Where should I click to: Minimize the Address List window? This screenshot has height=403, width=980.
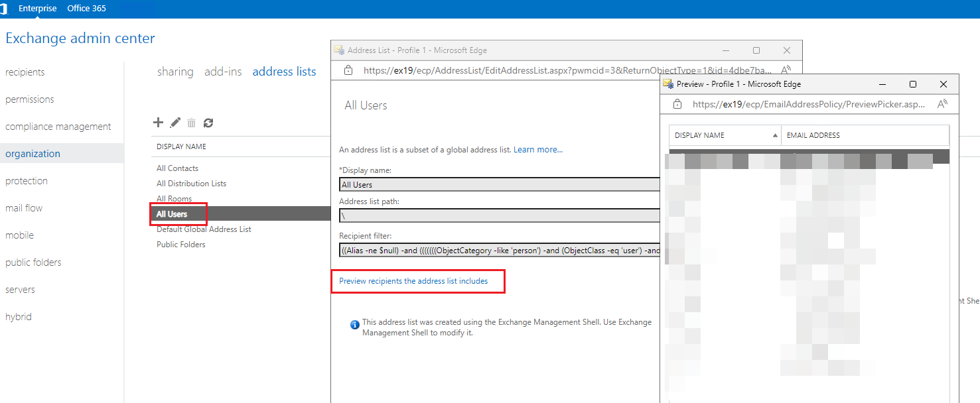point(726,50)
